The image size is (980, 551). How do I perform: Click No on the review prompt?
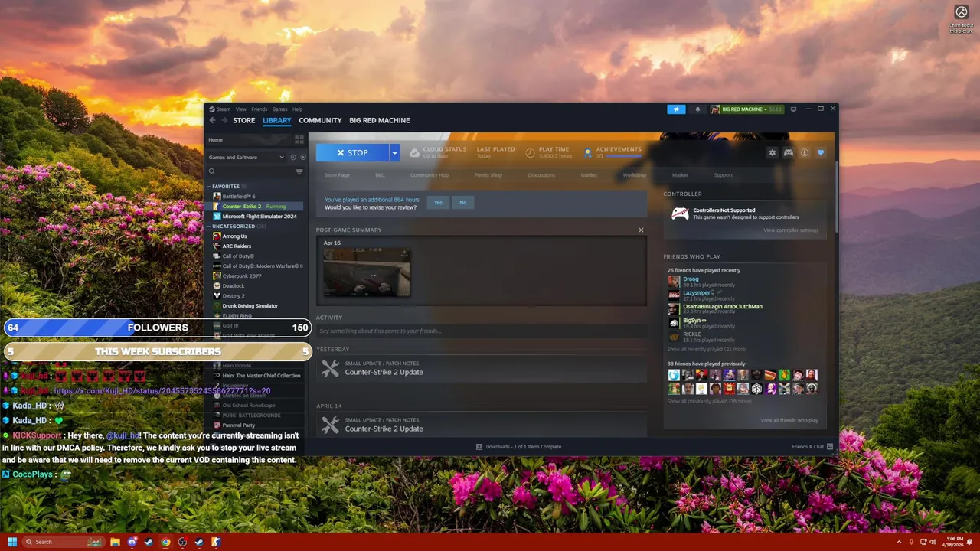pos(463,203)
